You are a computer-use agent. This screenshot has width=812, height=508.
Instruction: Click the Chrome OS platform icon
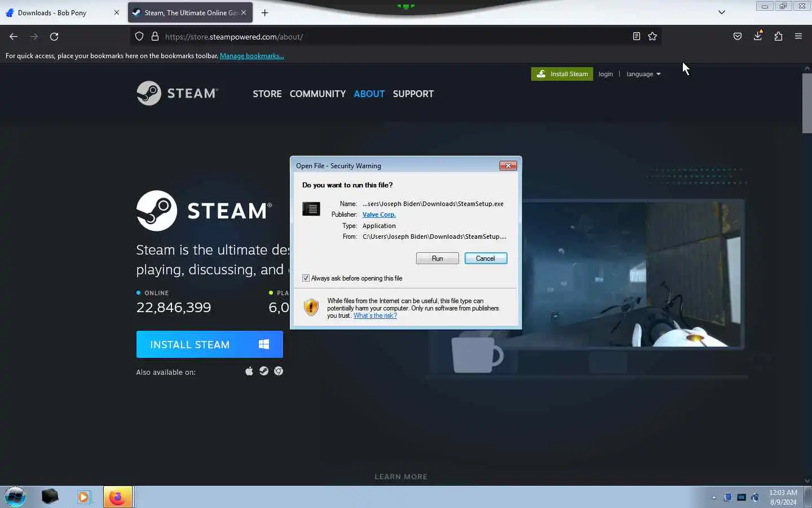tap(279, 371)
